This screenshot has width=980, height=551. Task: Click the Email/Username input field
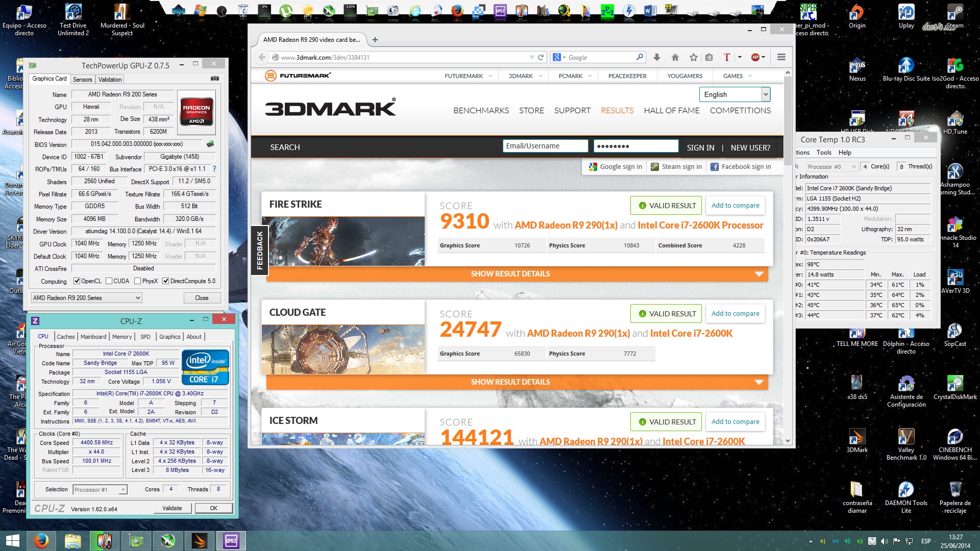pyautogui.click(x=545, y=146)
